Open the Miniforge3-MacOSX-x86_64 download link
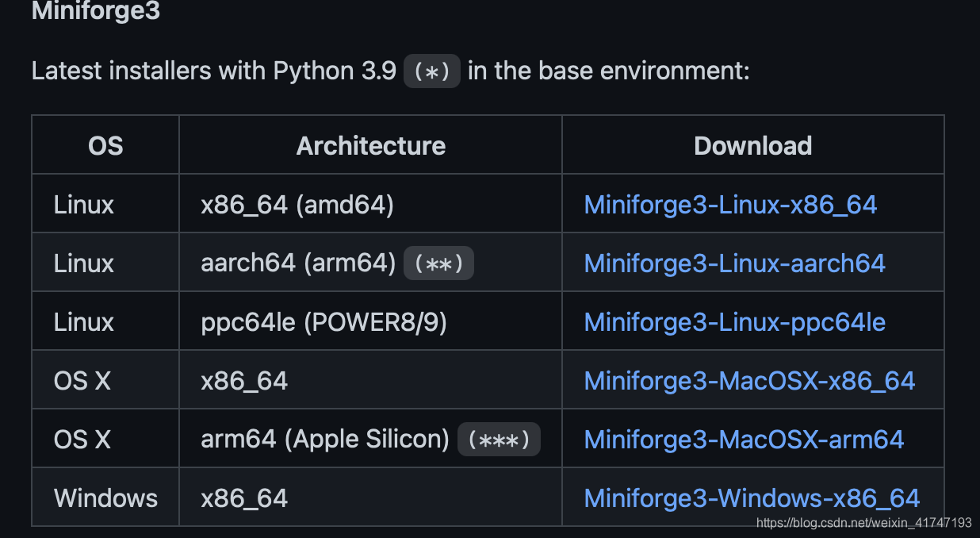The width and height of the screenshot is (980, 538). pos(749,381)
